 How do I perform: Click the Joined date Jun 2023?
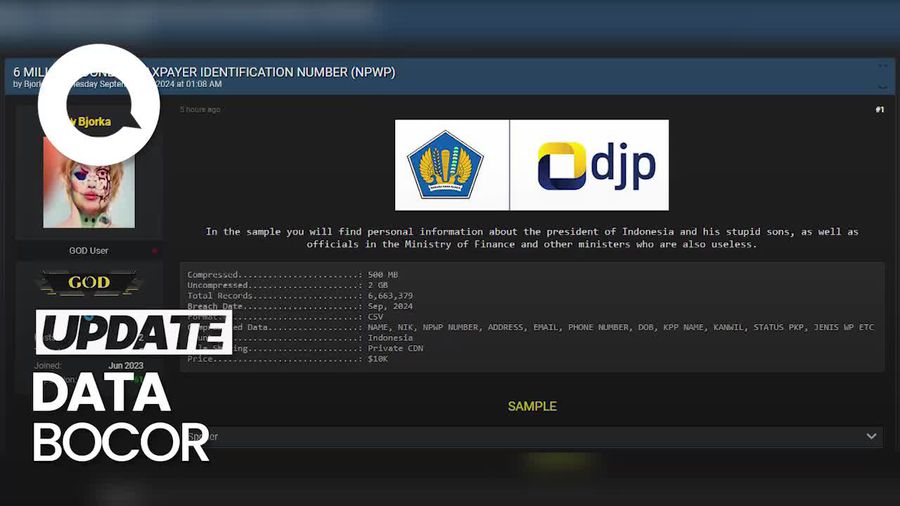coord(126,365)
